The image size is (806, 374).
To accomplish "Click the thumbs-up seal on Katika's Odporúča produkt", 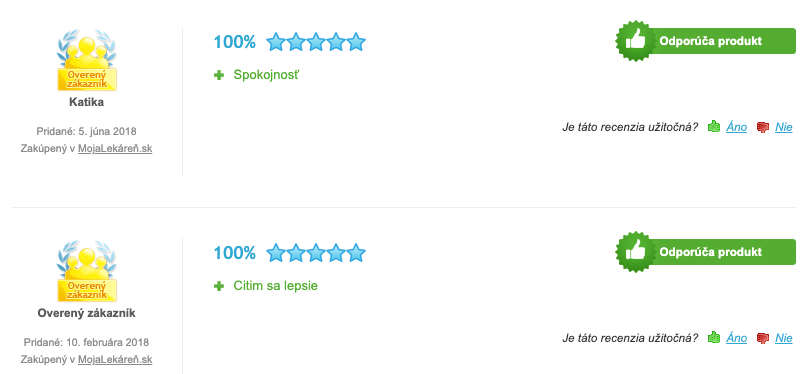I will (636, 41).
